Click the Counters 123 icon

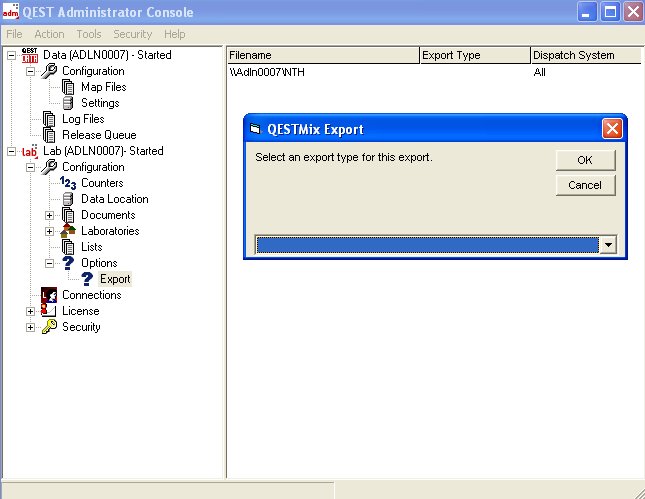[68, 183]
